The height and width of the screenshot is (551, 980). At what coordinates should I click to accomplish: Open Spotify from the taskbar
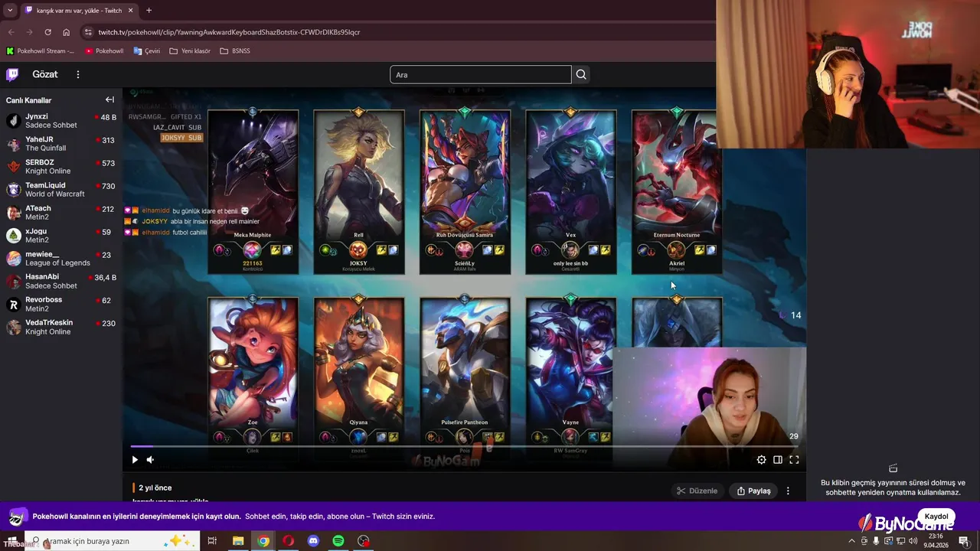tap(338, 541)
